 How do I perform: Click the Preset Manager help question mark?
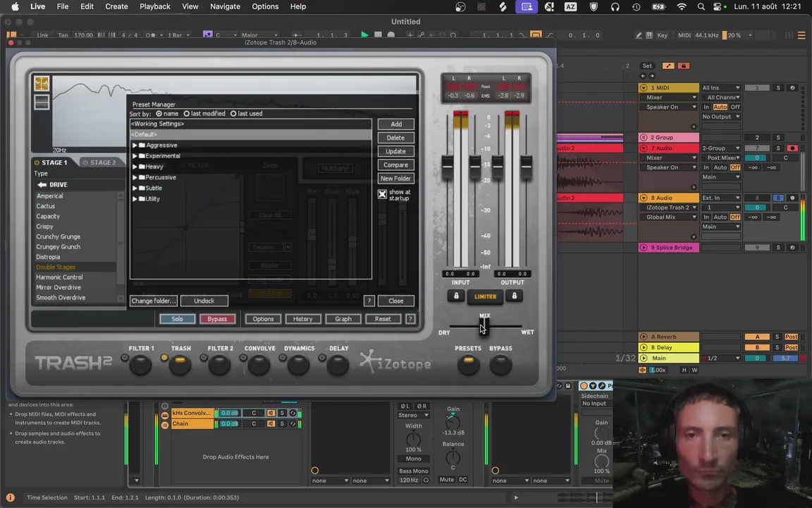pos(369,301)
